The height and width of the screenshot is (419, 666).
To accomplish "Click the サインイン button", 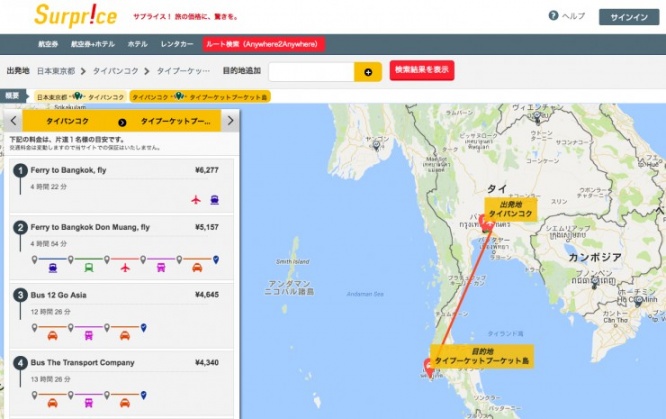I will pyautogui.click(x=629, y=17).
